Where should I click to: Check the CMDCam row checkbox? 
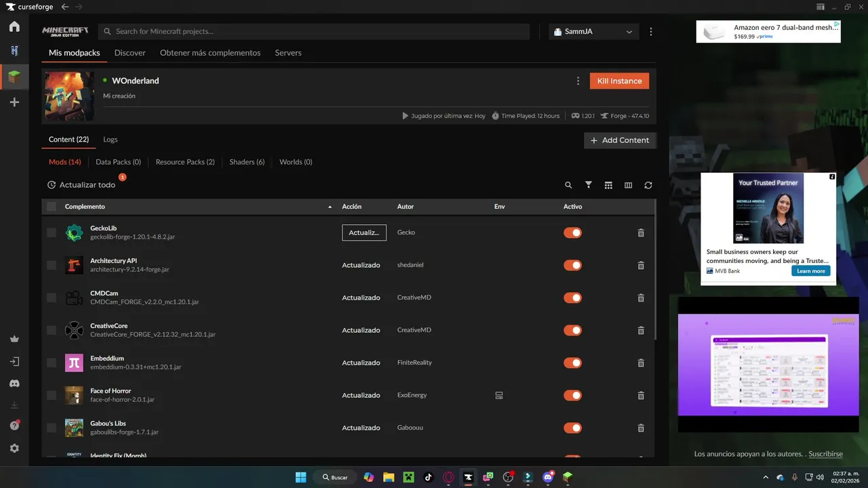click(52, 298)
